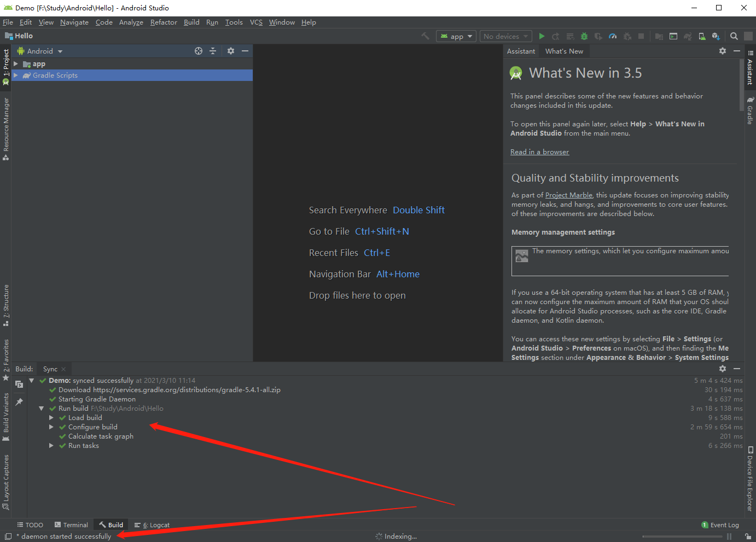Toggle the Device File Explorer side panel
The height and width of the screenshot is (542, 756).
[x=750, y=479]
